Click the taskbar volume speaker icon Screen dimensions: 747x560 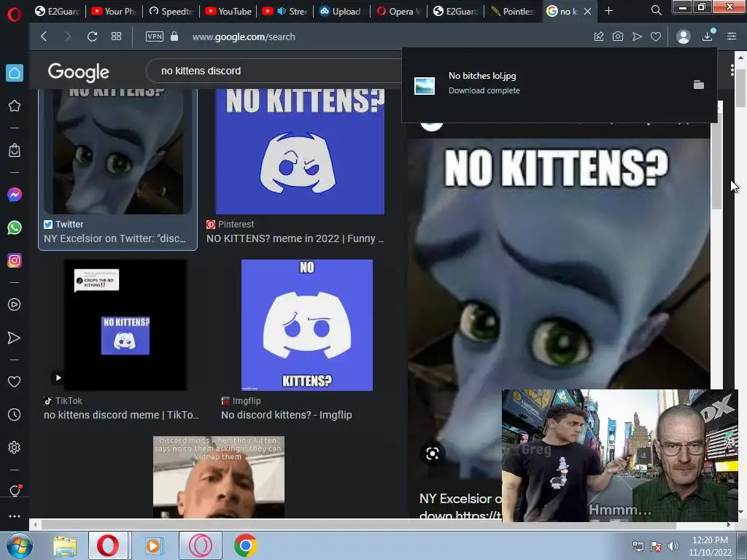[x=673, y=546]
